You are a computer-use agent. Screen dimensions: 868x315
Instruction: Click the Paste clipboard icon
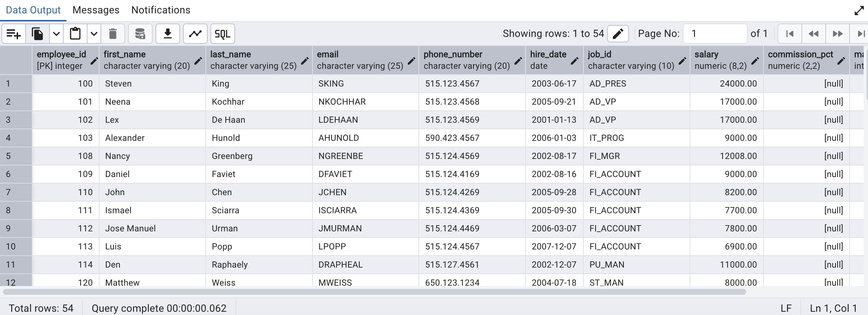(75, 34)
